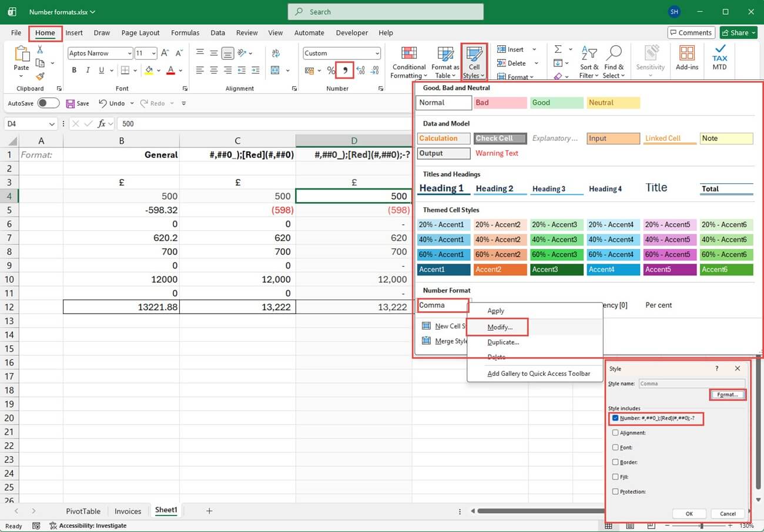
Task: Open the Font name dropdown Aptos Narrow
Action: click(129, 53)
